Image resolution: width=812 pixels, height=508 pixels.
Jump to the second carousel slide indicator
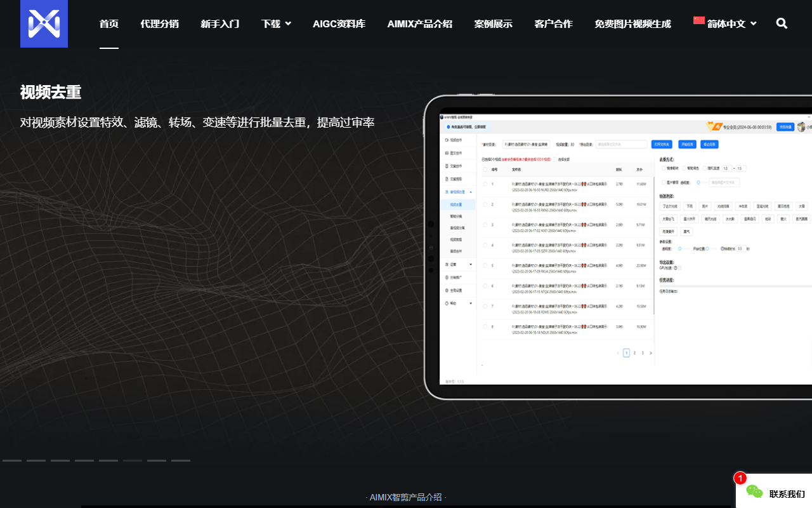[36, 460]
